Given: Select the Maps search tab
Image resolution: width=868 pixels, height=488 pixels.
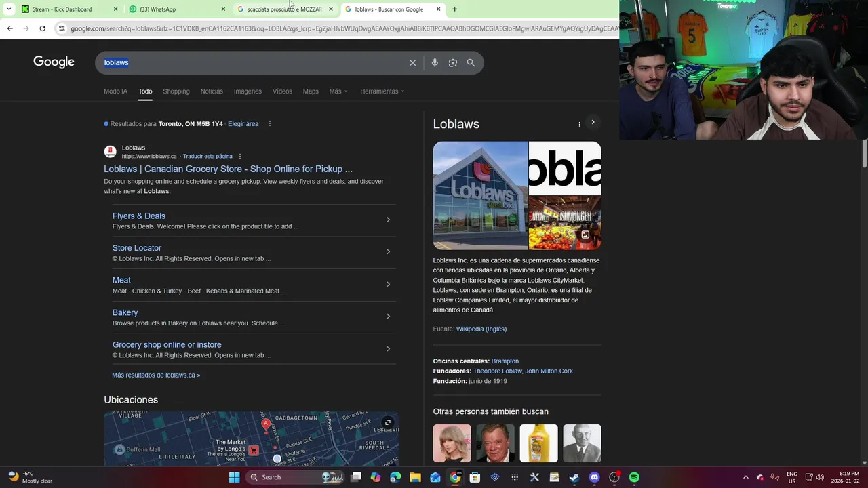Looking at the screenshot, I should pyautogui.click(x=311, y=91).
